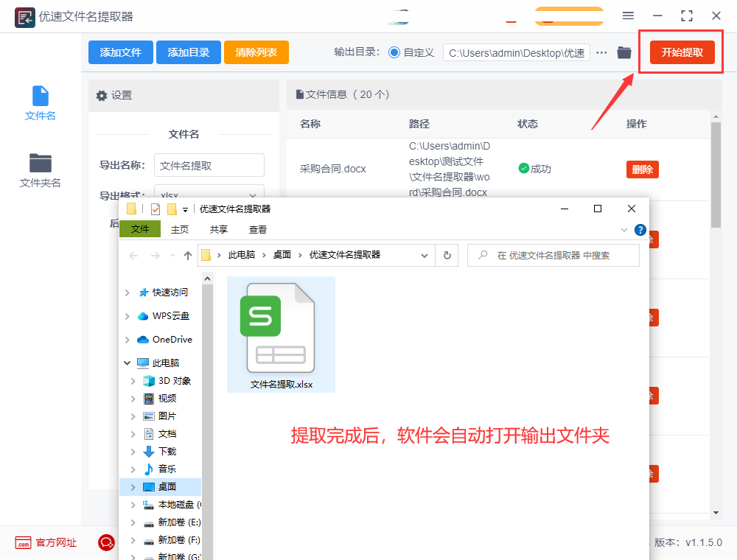737x560 pixels.
Task: Open the 查看 ribbon tab
Action: (257, 230)
